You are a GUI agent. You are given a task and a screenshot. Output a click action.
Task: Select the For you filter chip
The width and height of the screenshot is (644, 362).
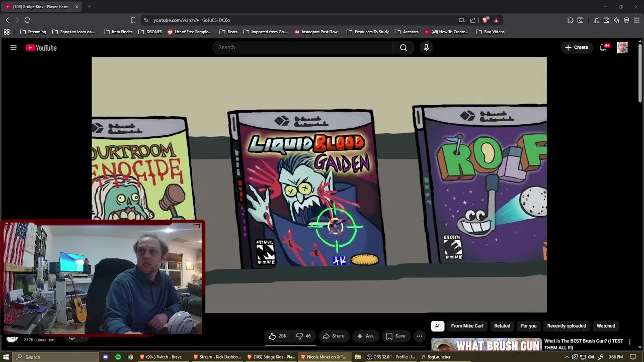(x=529, y=326)
